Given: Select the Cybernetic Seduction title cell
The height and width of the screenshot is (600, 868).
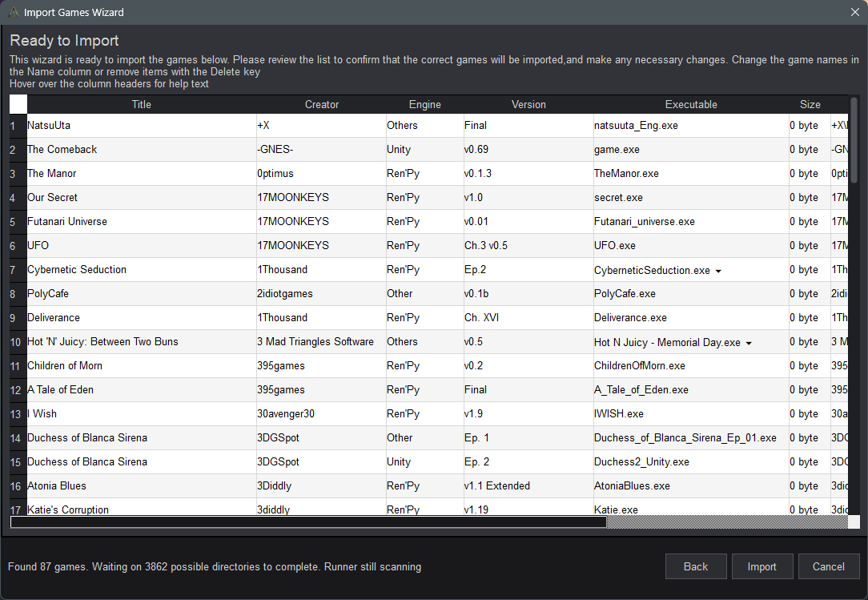Looking at the screenshot, I should 142,270.
